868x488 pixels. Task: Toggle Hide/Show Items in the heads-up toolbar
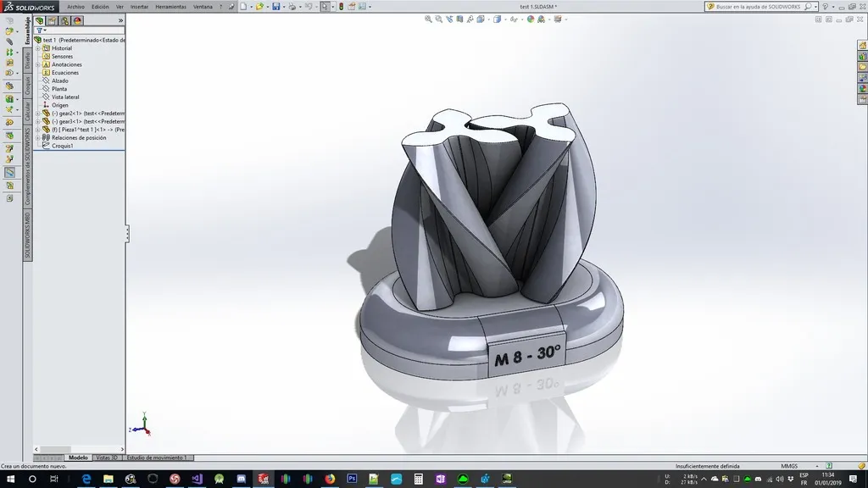click(514, 17)
